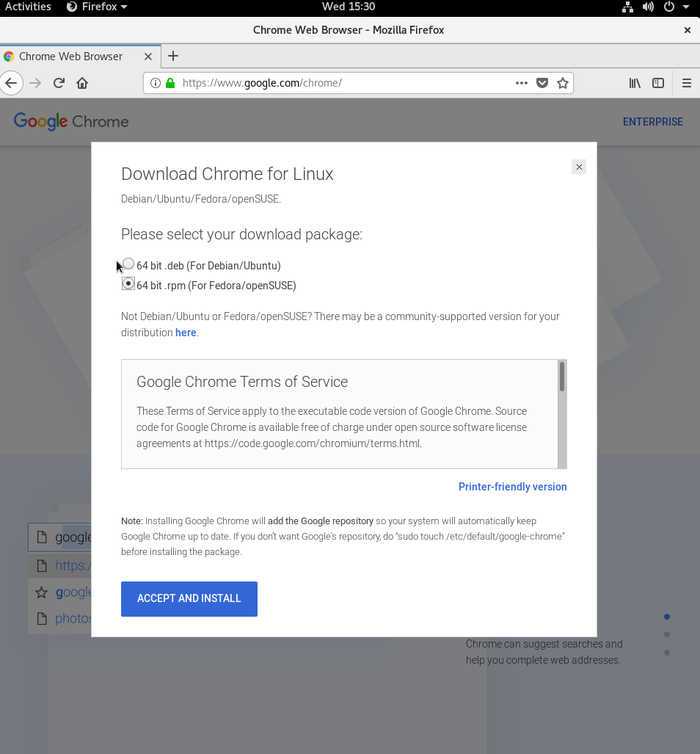The width and height of the screenshot is (700, 754).
Task: Select the first carousel dot indicator
Action: [x=667, y=617]
